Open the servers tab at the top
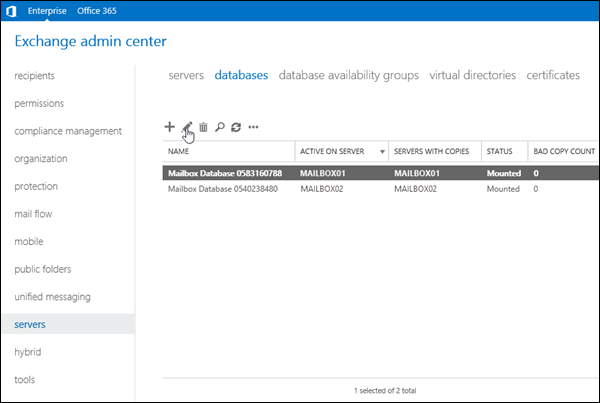The image size is (600, 403). (x=186, y=75)
